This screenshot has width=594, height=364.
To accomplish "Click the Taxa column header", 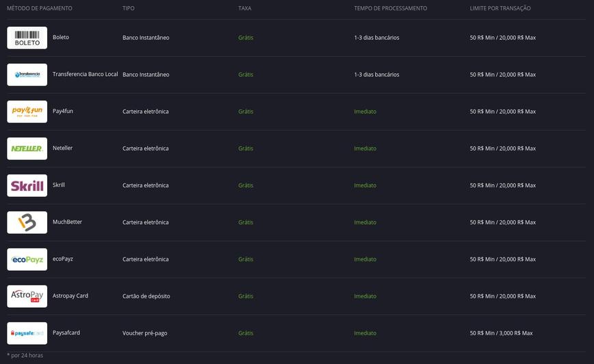I will click(245, 8).
